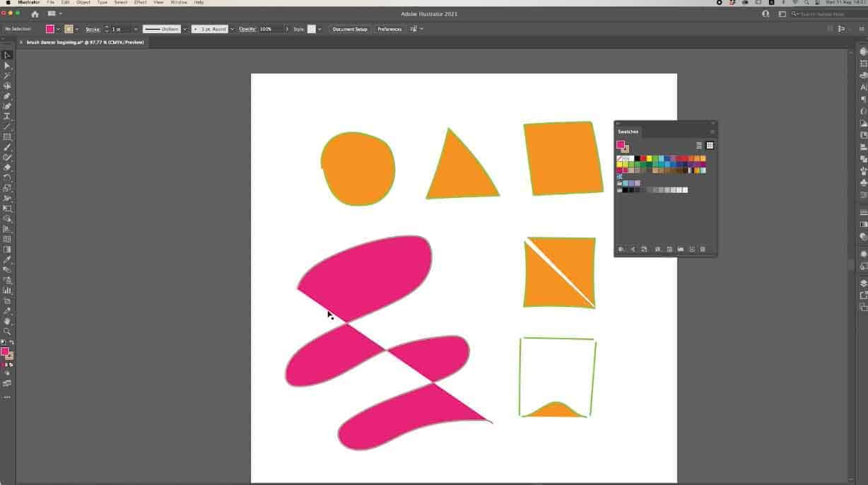Open the Effect menu
Screen dimensions: 868x485
[140, 3]
